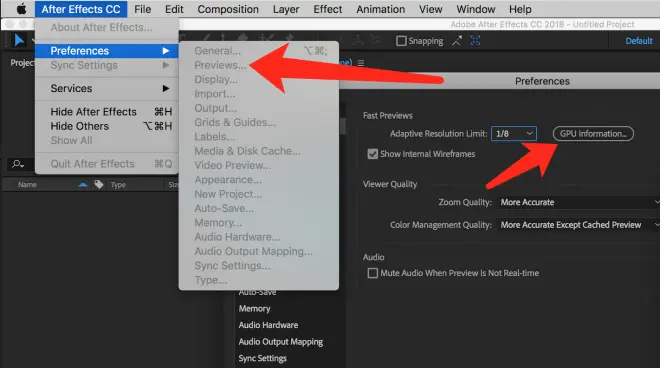660x368 pixels.
Task: Select the Selection arrow tool
Action: tap(19, 40)
